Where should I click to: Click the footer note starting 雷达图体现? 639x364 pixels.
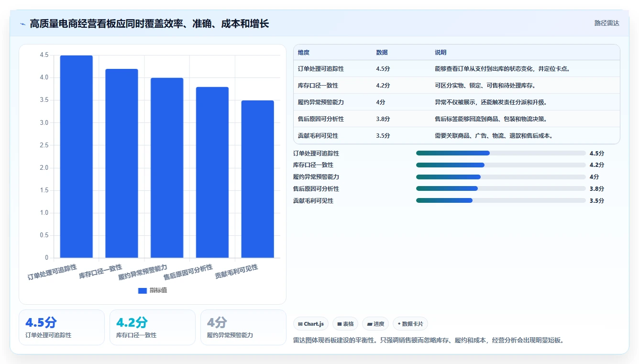pyautogui.click(x=430, y=341)
